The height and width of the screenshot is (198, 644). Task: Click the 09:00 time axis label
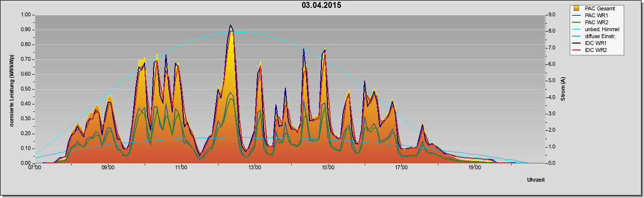point(108,168)
